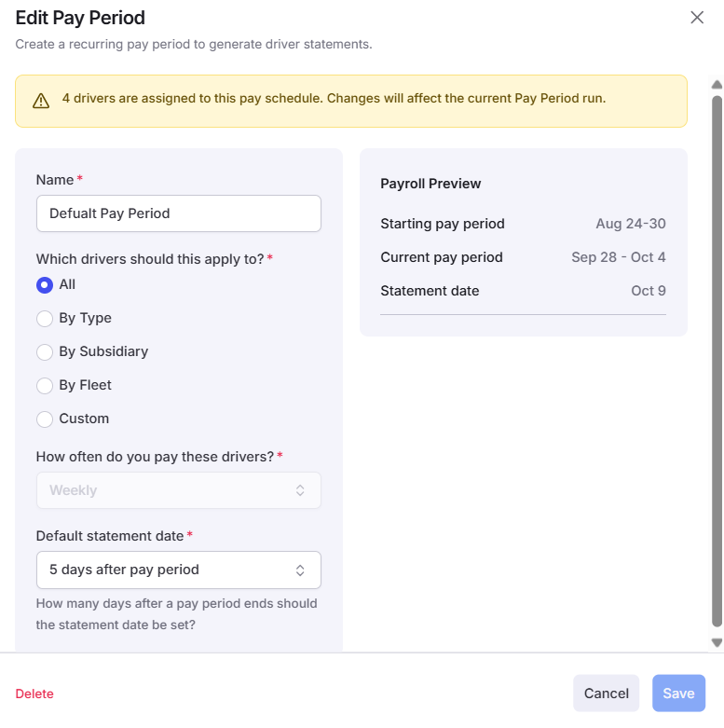The image size is (724, 728).
Task: Cancel editing the pay period
Action: coord(606,694)
